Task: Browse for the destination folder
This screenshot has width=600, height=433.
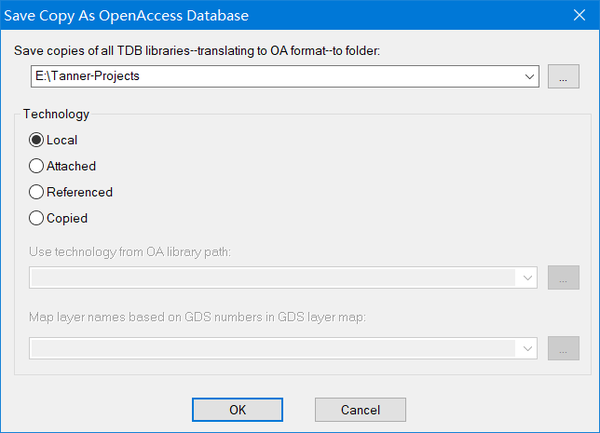Action: pos(563,76)
